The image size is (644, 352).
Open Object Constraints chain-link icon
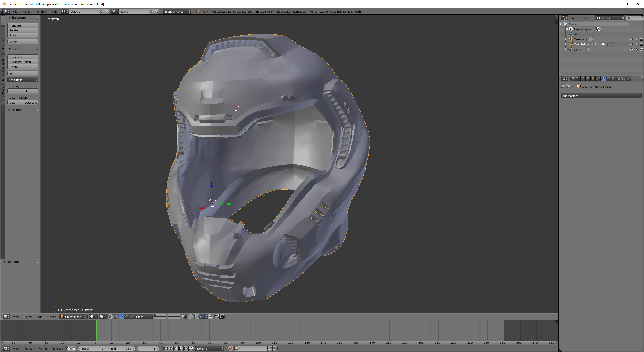click(x=598, y=79)
